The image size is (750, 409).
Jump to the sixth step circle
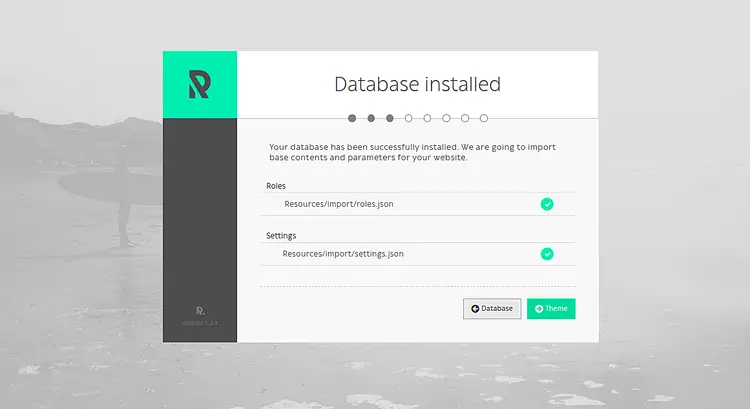446,118
